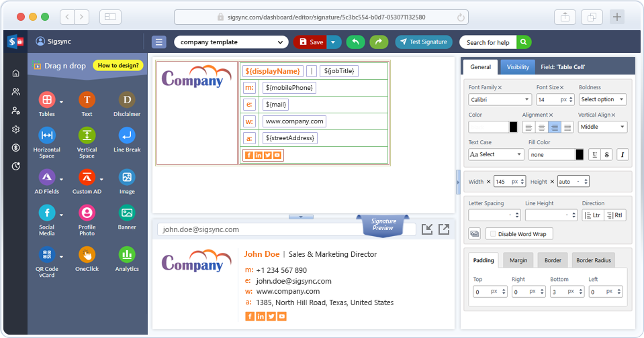Viewport: 644px width, 338px height.
Task: Toggle underline text formatting
Action: point(594,154)
